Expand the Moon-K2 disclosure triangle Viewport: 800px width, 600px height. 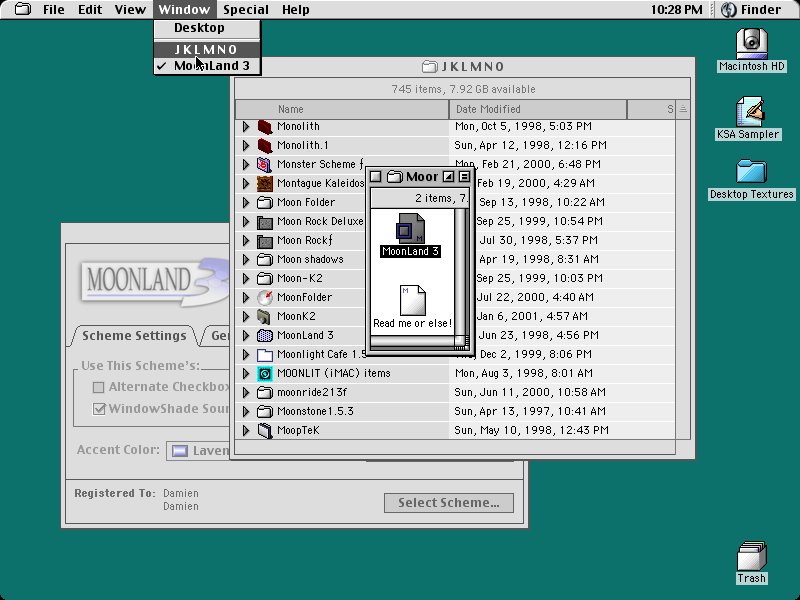pyautogui.click(x=246, y=279)
